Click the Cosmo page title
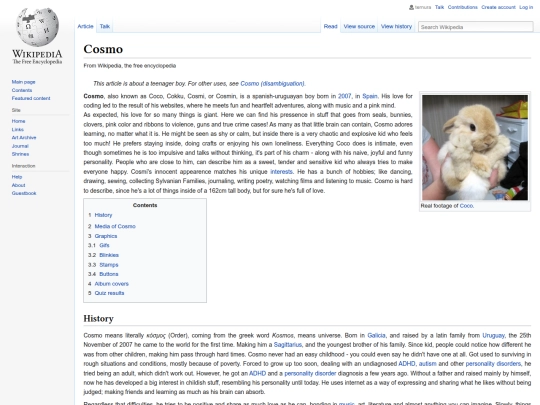 tap(103, 49)
